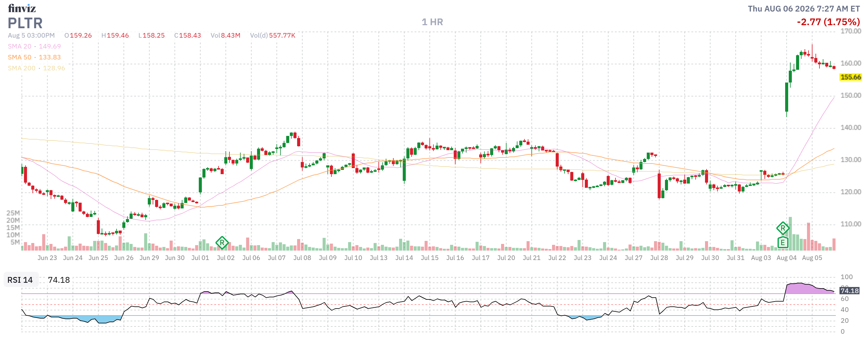The width and height of the screenshot is (868, 341).
Task: Click the Jul 07 date label
Action: point(277,258)
